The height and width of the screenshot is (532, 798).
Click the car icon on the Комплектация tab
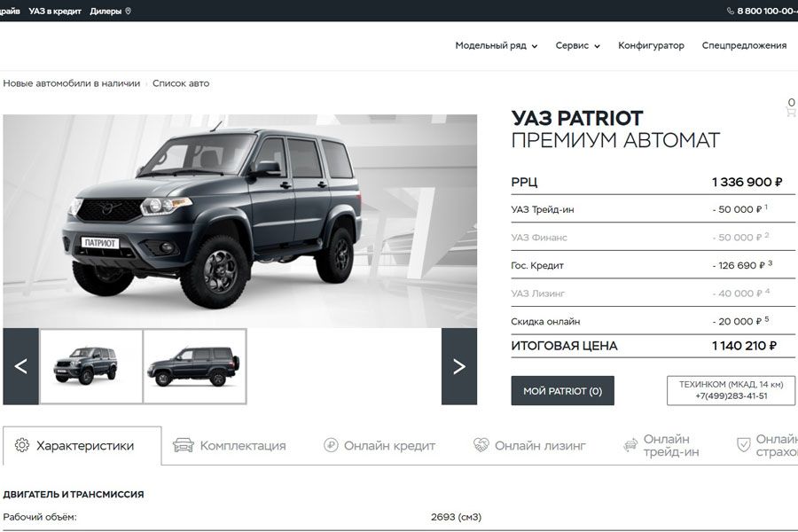point(184,445)
